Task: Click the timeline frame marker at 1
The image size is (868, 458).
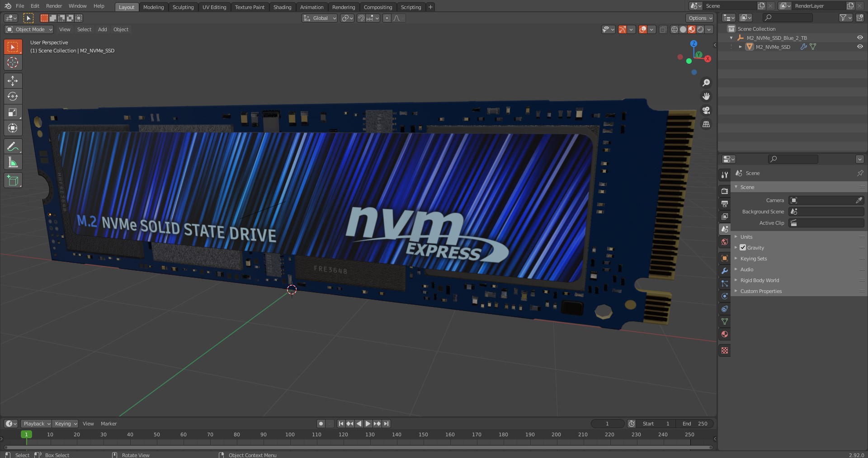Action: click(x=26, y=434)
